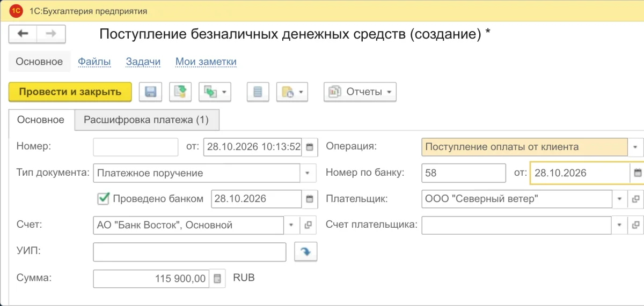
Task: Save the document with the floppy icon
Action: 150,92
